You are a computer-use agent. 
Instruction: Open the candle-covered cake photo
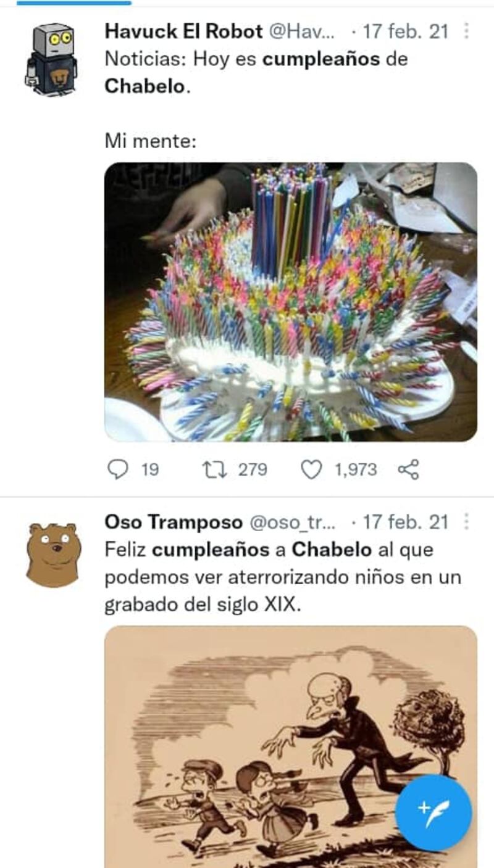(291, 302)
